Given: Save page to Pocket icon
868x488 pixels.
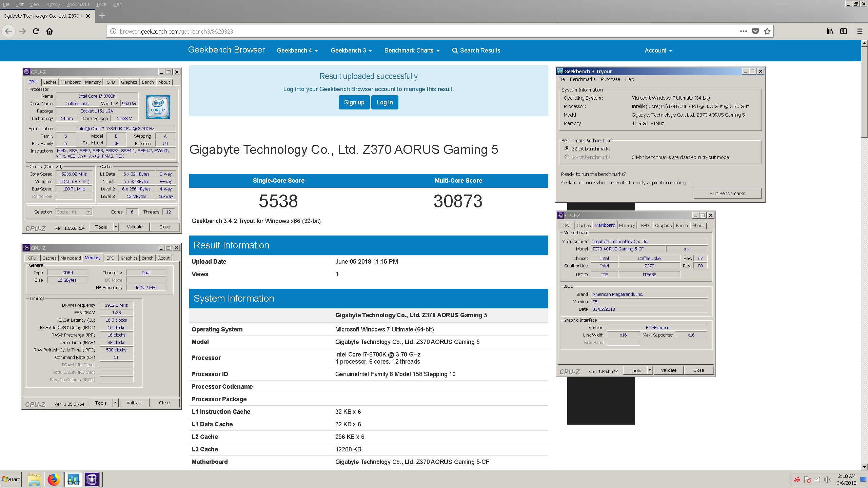Looking at the screenshot, I should (755, 31).
